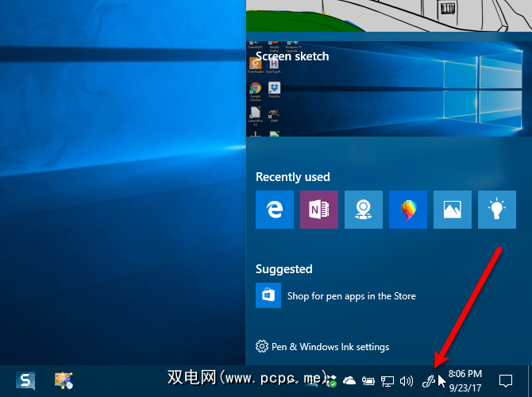Image resolution: width=532 pixels, height=397 pixels.
Task: Open the sketchpad drawing thumbnail above
Action: point(389,16)
